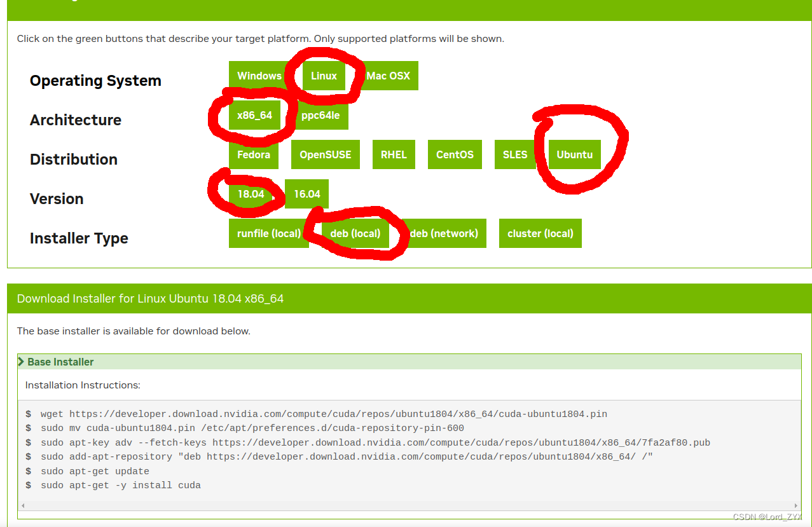Choose version 16.04
The height and width of the screenshot is (527, 812).
[x=307, y=194]
